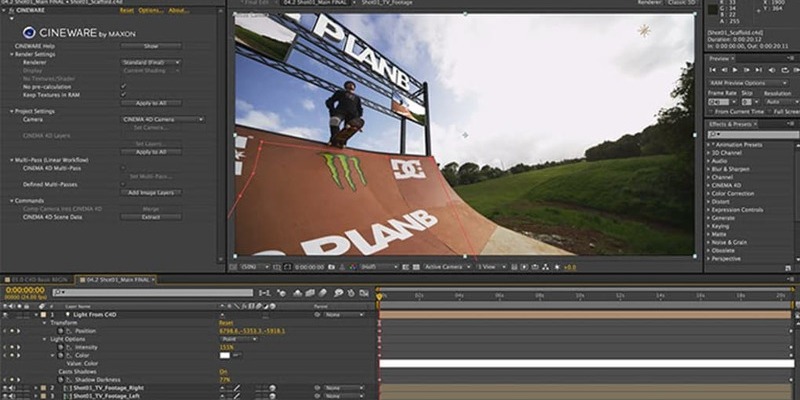The image size is (800, 400).
Task: Toggle the Defined Multi-Passes checkbox
Action: coord(123,184)
